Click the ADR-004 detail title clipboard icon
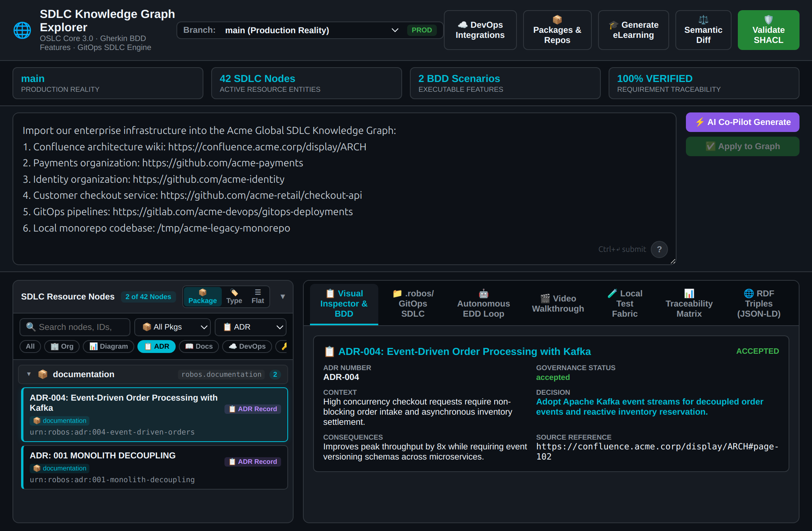 coord(329,352)
